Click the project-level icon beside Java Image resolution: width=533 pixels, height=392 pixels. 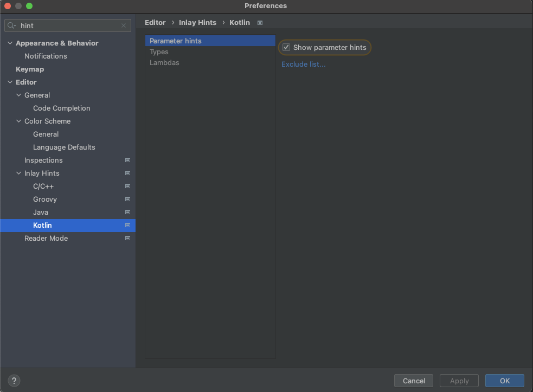click(x=128, y=212)
